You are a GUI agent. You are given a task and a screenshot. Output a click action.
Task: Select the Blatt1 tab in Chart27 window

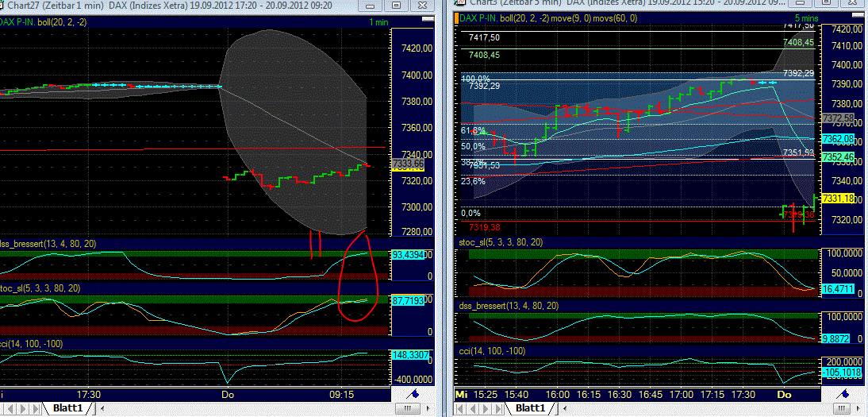pos(67,408)
